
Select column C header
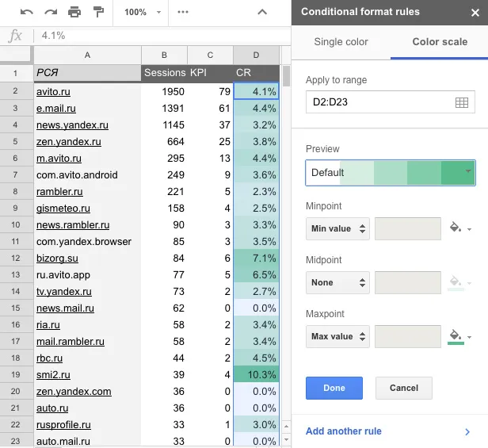tap(210, 56)
